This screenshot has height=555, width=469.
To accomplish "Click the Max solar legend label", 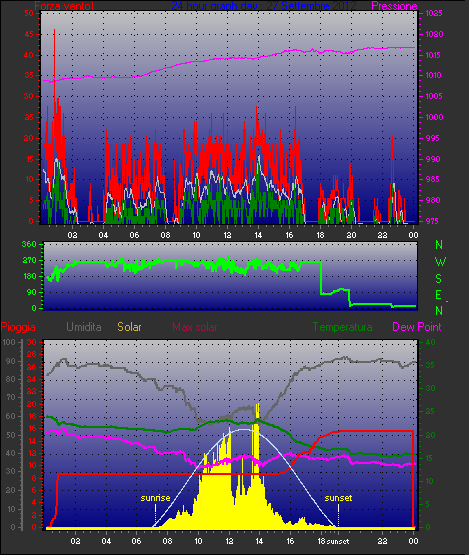I will pyautogui.click(x=195, y=327).
